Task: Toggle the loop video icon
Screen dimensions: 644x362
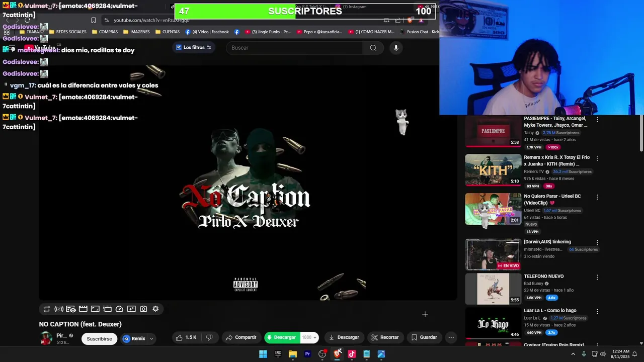Action: pyautogui.click(x=47, y=309)
